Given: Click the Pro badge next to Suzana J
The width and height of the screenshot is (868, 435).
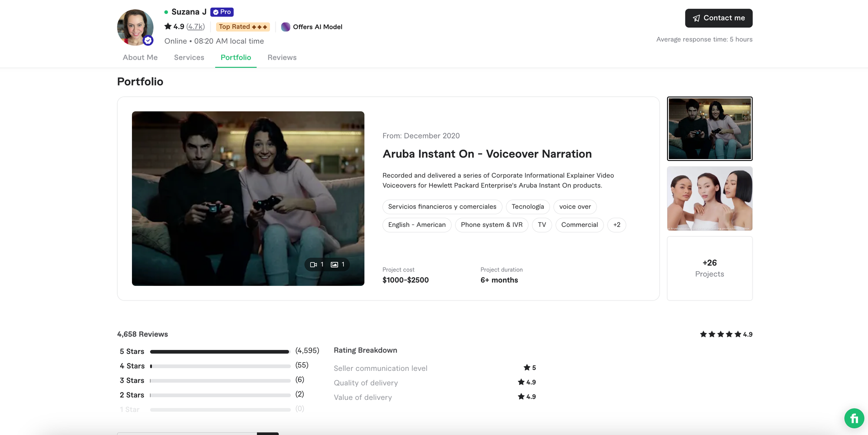Looking at the screenshot, I should click(222, 12).
